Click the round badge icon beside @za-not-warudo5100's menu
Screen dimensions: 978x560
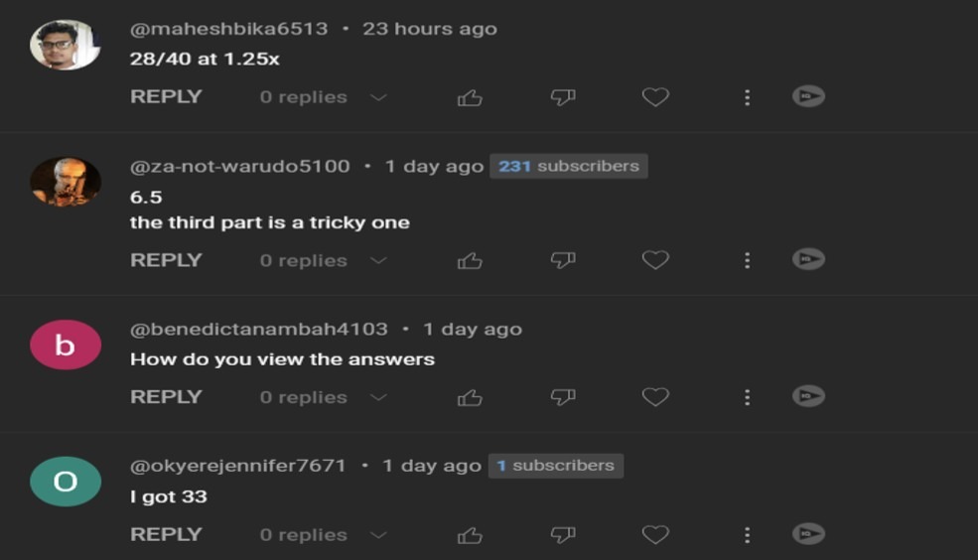coord(808,260)
